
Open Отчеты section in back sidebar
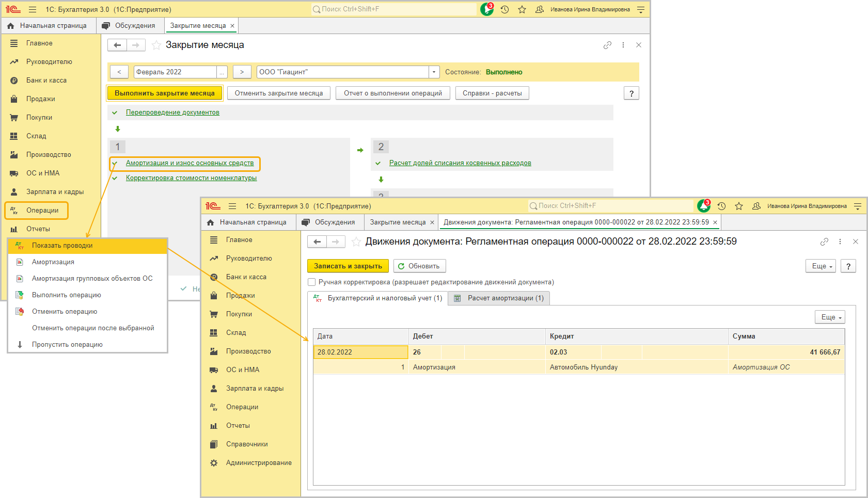click(x=38, y=229)
